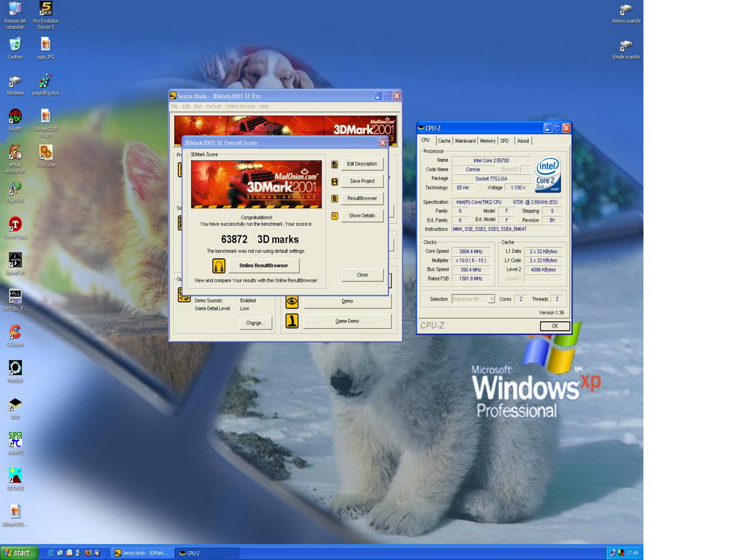
Task: Click the Core Speed 3904.4 MHz field
Action: point(471,252)
